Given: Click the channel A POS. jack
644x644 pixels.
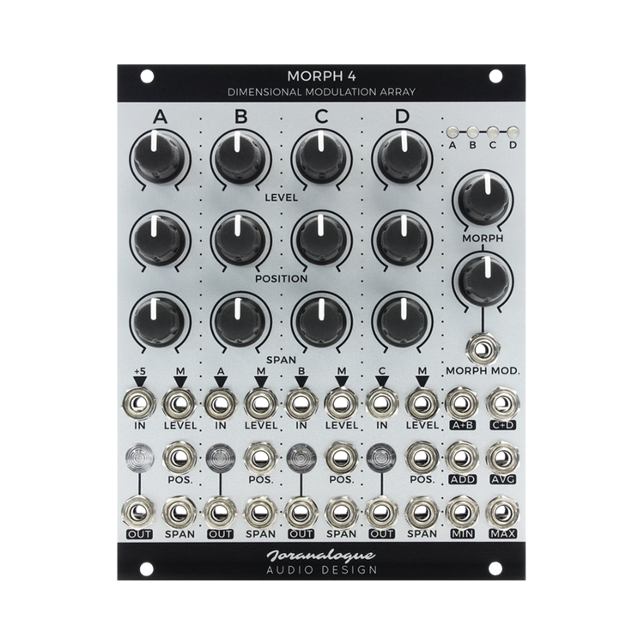Looking at the screenshot, I should [x=179, y=457].
